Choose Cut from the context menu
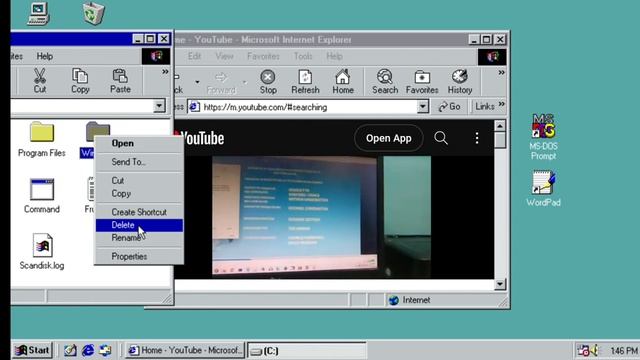The image size is (640, 360). click(139, 180)
